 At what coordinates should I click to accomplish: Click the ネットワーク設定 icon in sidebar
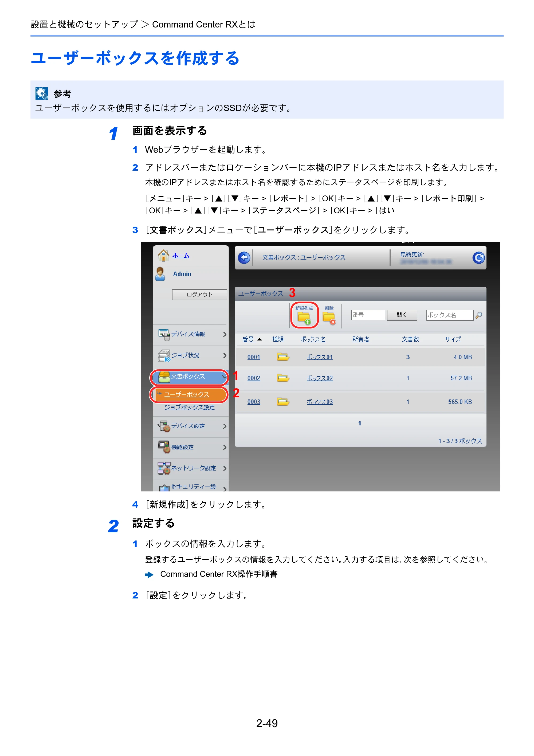coord(164,468)
